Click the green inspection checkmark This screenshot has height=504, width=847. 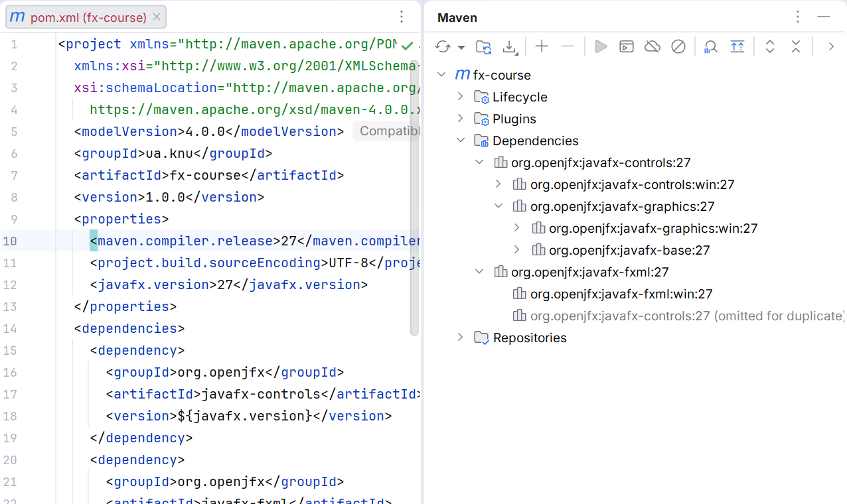pos(408,45)
